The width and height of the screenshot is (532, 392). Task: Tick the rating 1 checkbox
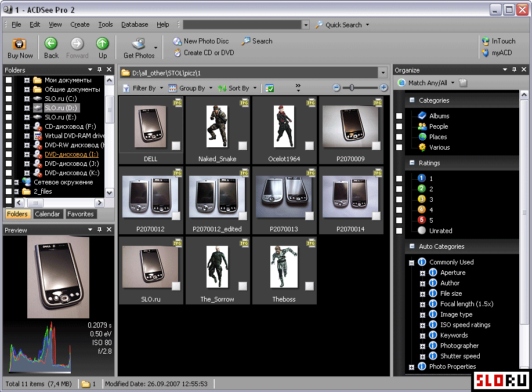click(399, 179)
